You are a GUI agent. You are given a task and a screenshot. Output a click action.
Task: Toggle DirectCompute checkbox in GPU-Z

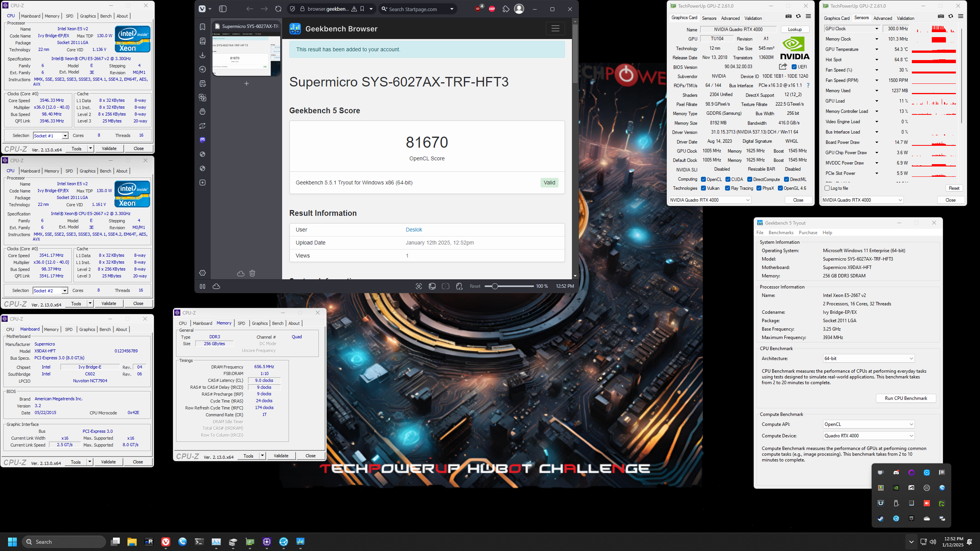tap(750, 179)
